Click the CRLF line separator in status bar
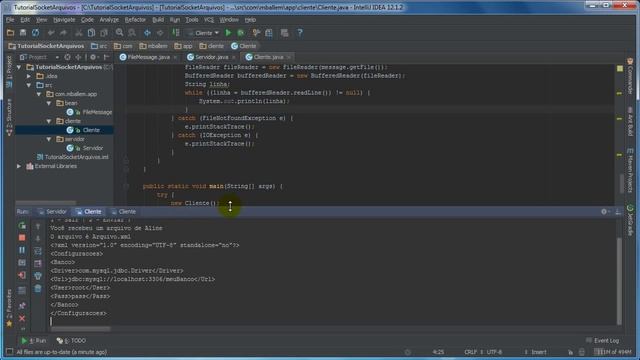 (472, 352)
